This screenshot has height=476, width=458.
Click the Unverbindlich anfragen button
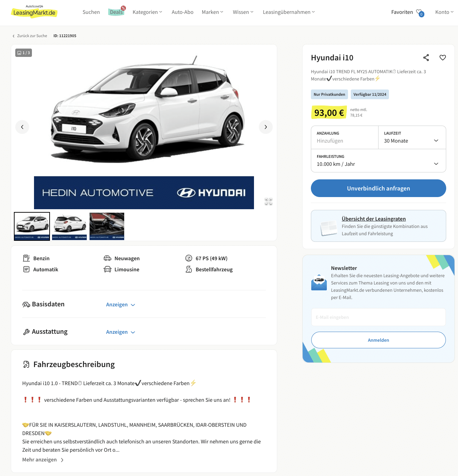[x=379, y=188]
